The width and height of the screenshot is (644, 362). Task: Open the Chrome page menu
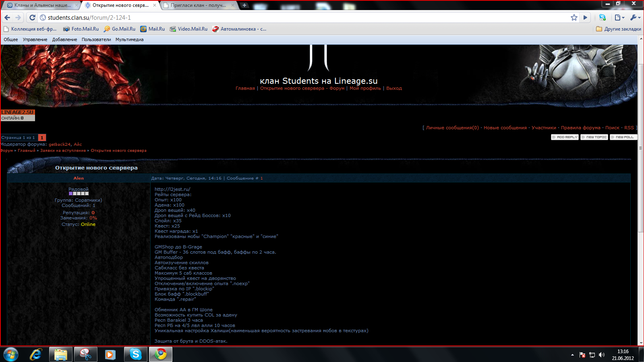click(x=619, y=18)
